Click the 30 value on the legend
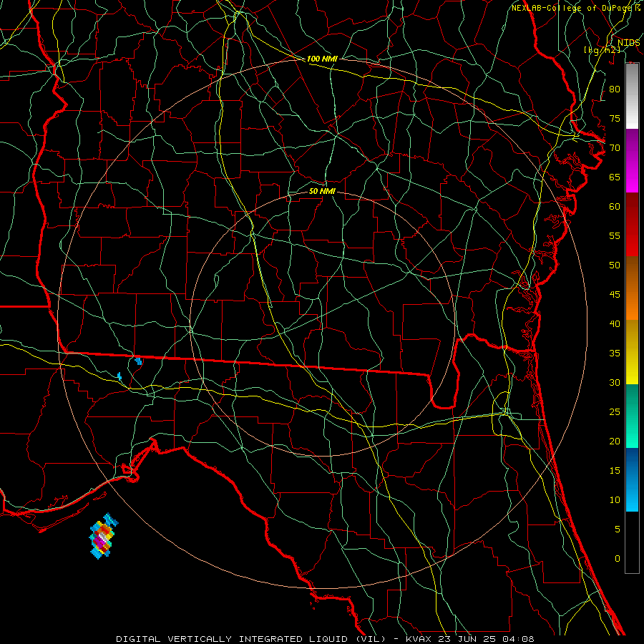 (x=615, y=382)
